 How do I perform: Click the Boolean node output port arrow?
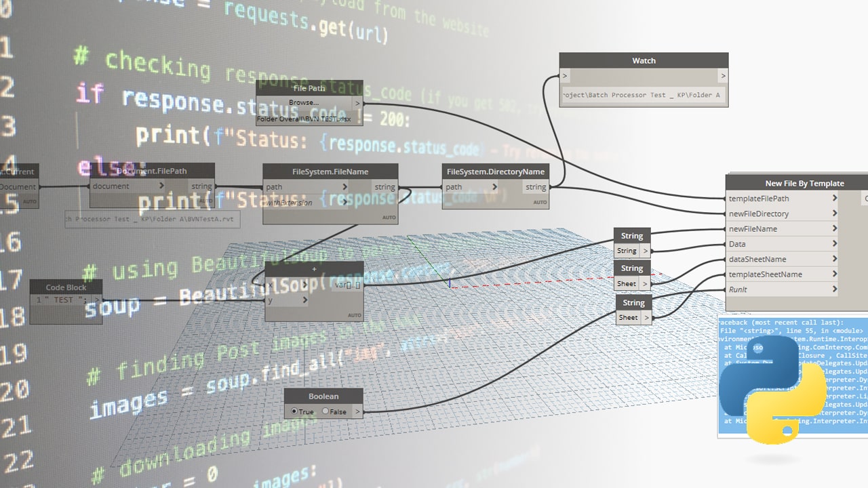[x=357, y=411]
